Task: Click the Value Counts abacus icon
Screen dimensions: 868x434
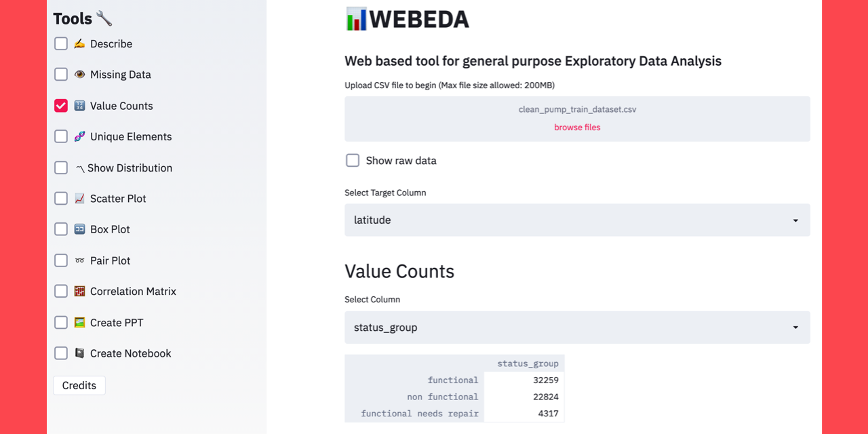Action: [79, 105]
